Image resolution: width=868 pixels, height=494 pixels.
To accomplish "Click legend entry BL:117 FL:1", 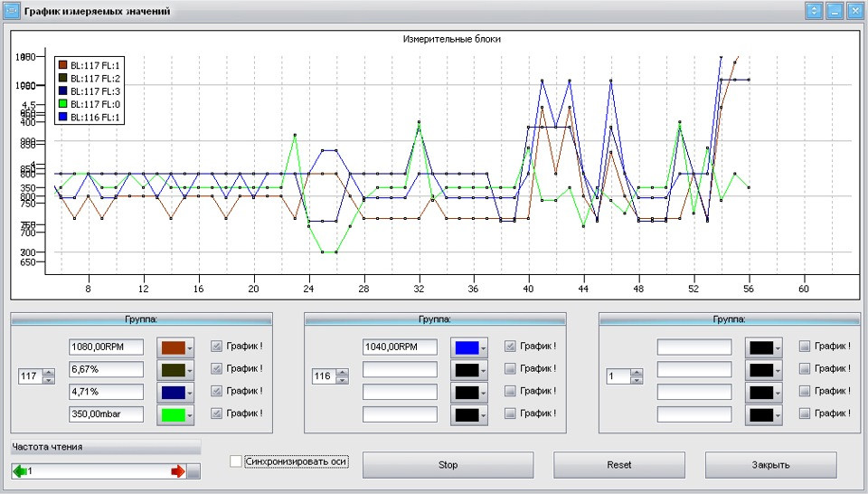I will [x=89, y=65].
